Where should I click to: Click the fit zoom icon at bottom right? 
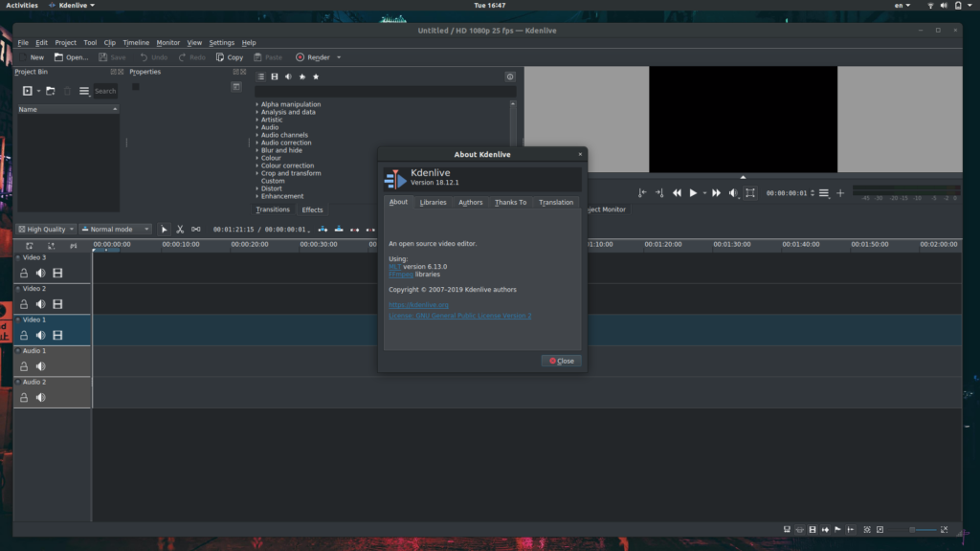[x=944, y=528]
